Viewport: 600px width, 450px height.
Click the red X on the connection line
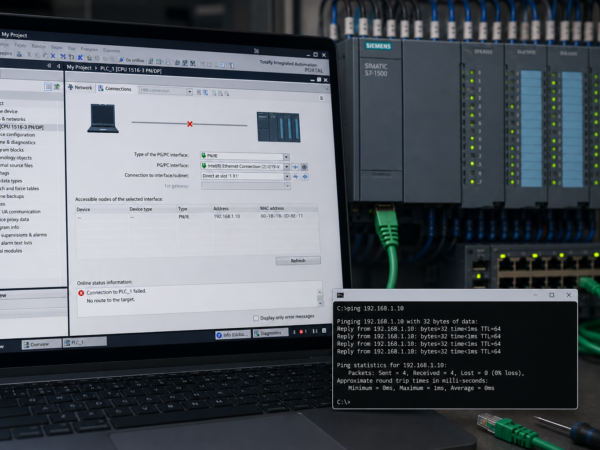[x=190, y=124]
